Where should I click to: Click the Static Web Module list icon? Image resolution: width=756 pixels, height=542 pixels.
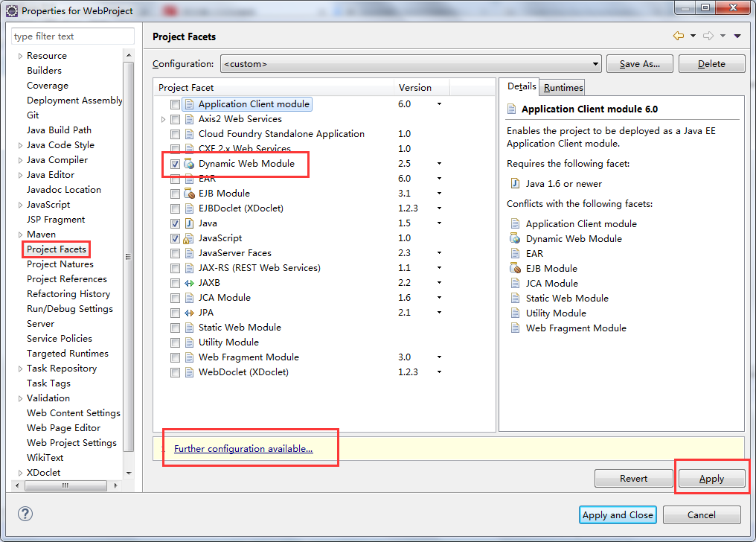click(190, 328)
